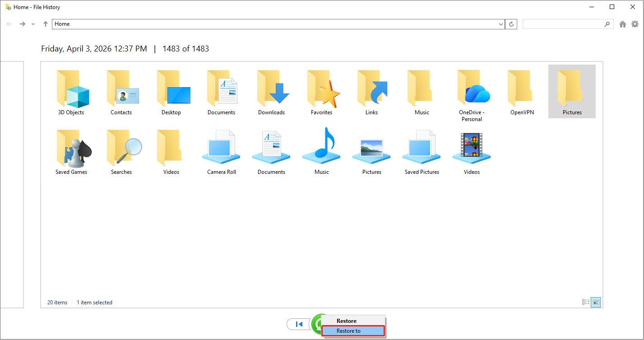Select the 3D Objects folder

(x=71, y=90)
